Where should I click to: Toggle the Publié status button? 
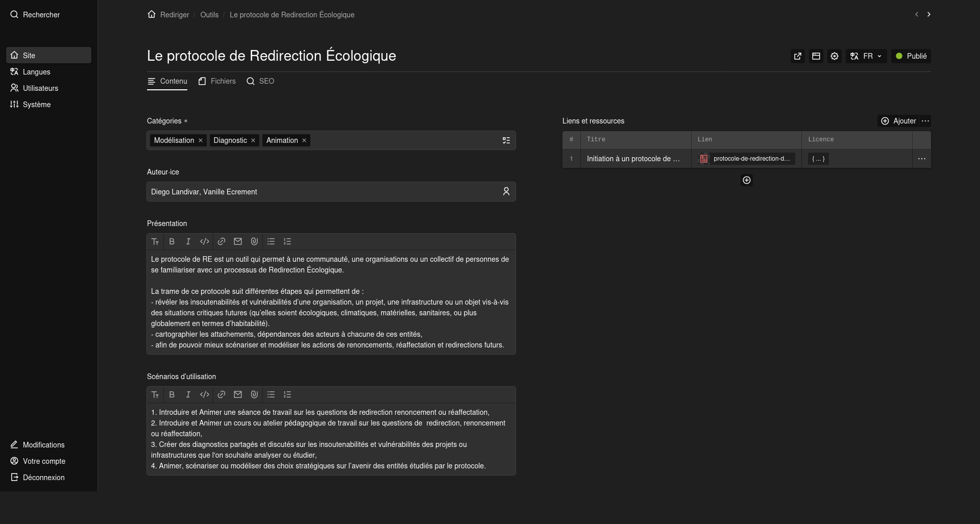911,56
